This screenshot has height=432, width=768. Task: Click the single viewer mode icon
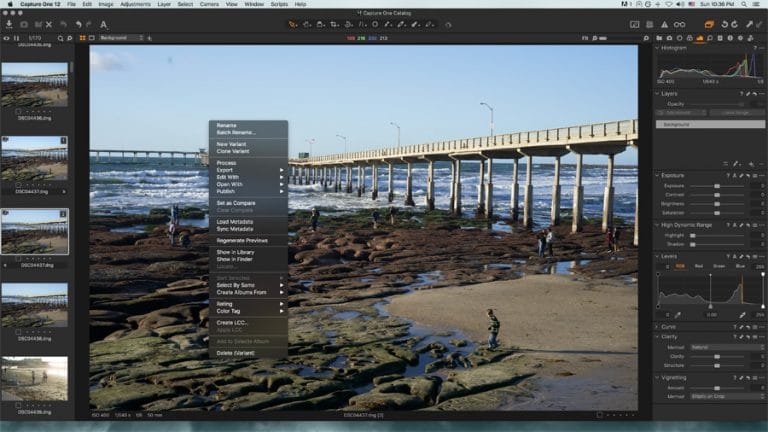92,38
